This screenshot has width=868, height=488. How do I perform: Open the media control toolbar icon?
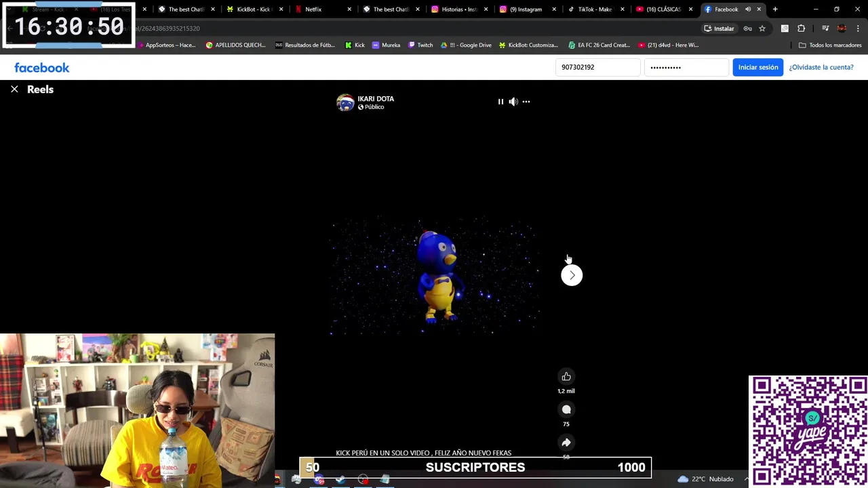825,28
